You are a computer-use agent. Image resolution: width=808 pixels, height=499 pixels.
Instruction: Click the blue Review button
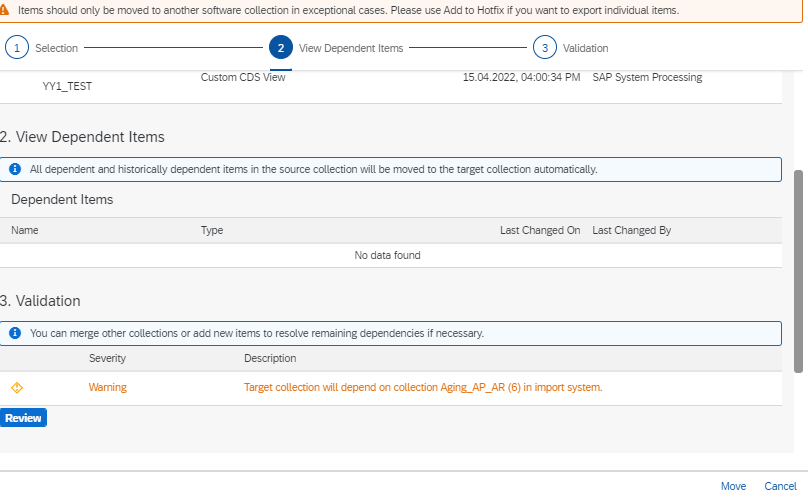[x=23, y=418]
